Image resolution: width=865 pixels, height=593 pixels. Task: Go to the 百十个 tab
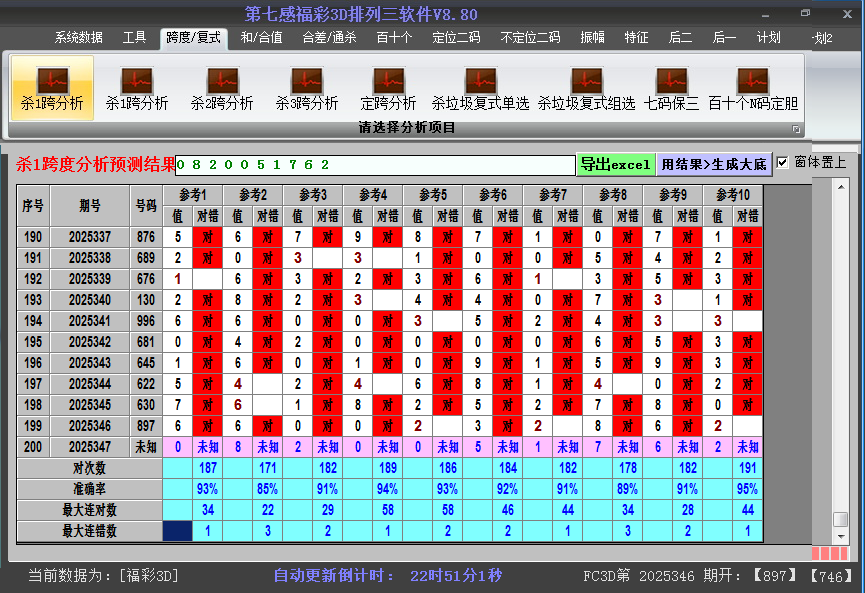[x=394, y=38]
